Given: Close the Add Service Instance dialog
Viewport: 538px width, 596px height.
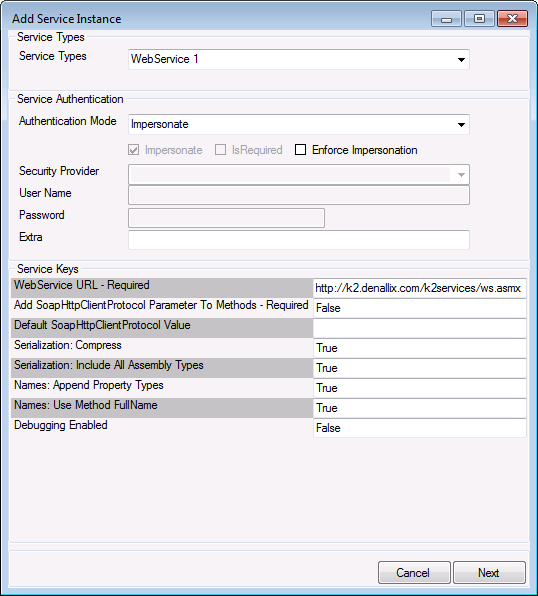Looking at the screenshot, I should tap(512, 19).
